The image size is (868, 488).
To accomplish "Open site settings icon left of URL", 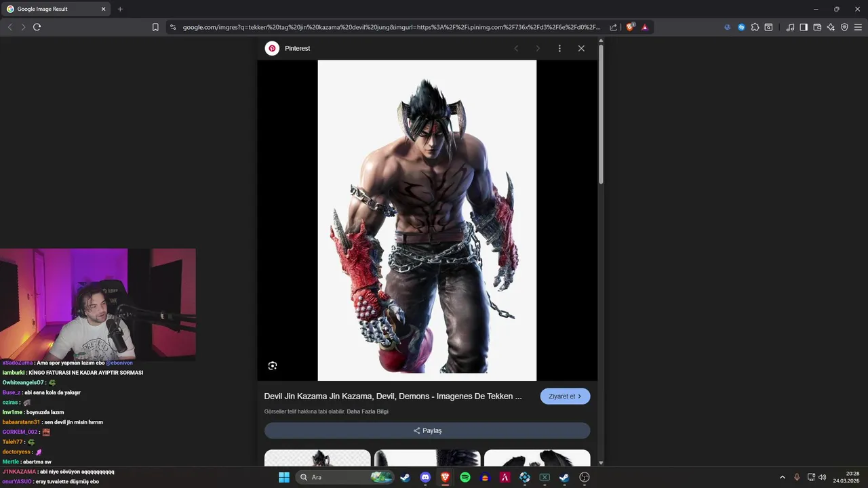I will point(173,27).
